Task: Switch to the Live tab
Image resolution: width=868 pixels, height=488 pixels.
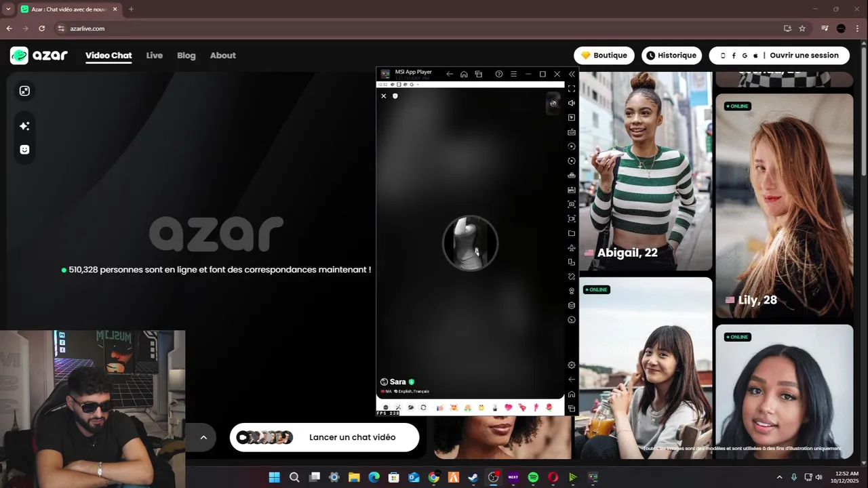Action: coord(155,56)
